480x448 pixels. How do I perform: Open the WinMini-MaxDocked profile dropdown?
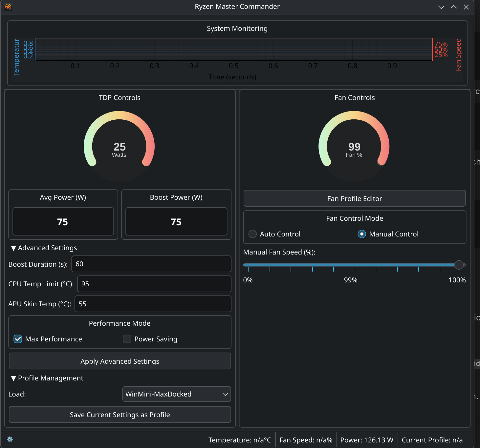pyautogui.click(x=177, y=394)
